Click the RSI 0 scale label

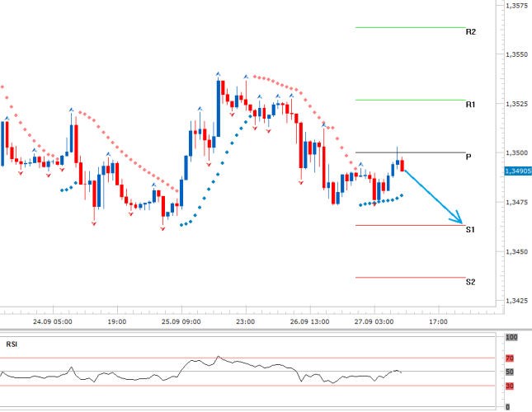point(508,407)
